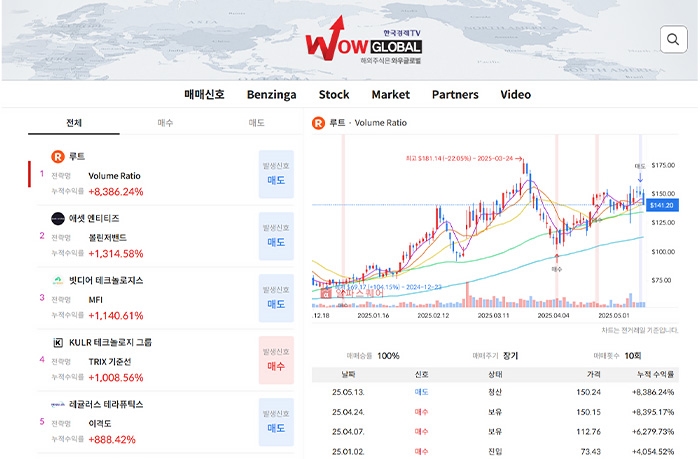
Task: Click the 매도 marker on the chart
Action: click(x=640, y=166)
